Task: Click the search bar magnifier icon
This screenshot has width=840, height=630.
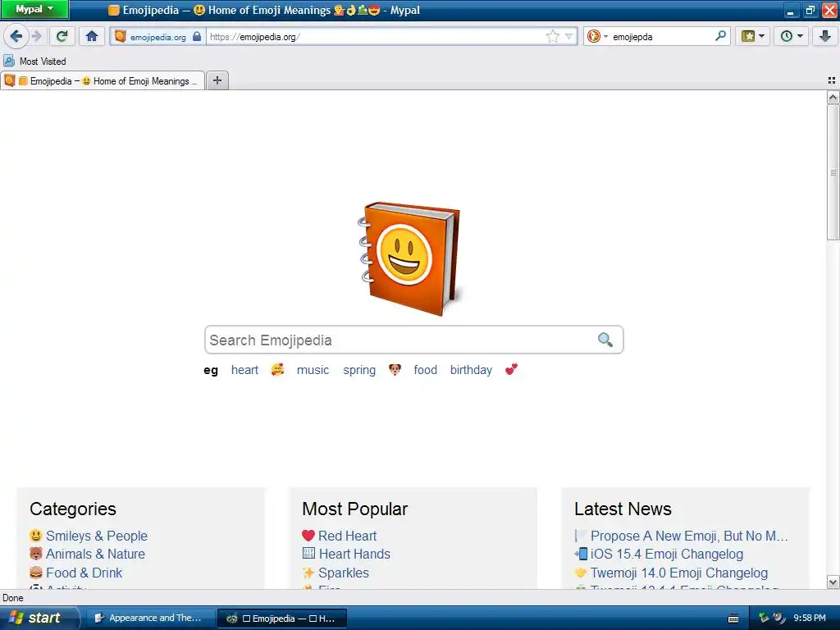Action: click(x=720, y=36)
